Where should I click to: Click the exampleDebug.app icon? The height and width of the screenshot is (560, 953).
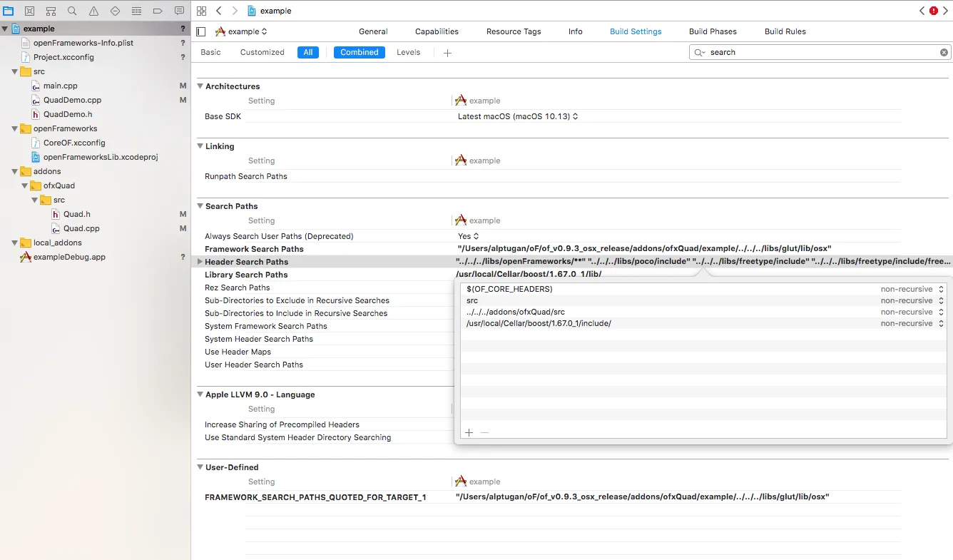26,257
